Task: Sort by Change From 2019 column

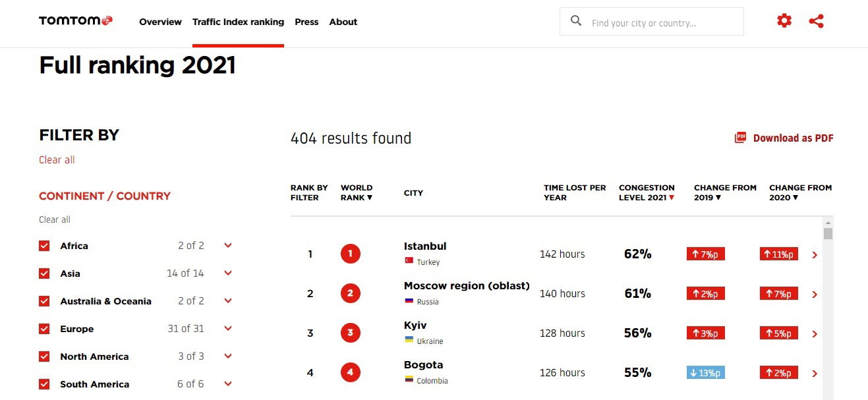Action: pos(725,192)
